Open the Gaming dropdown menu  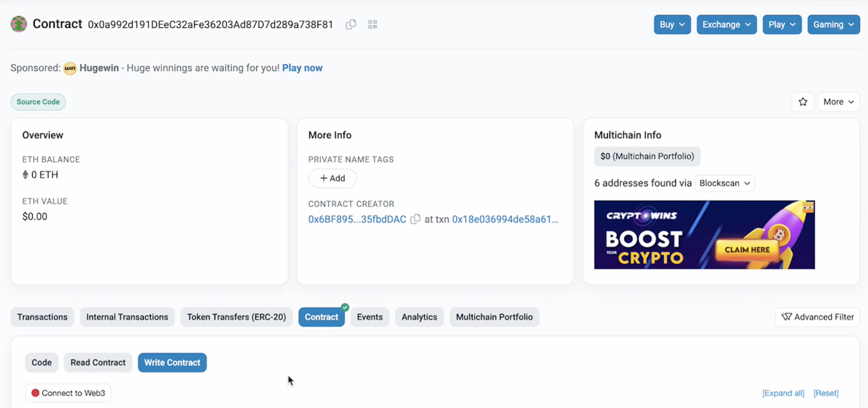pos(833,24)
